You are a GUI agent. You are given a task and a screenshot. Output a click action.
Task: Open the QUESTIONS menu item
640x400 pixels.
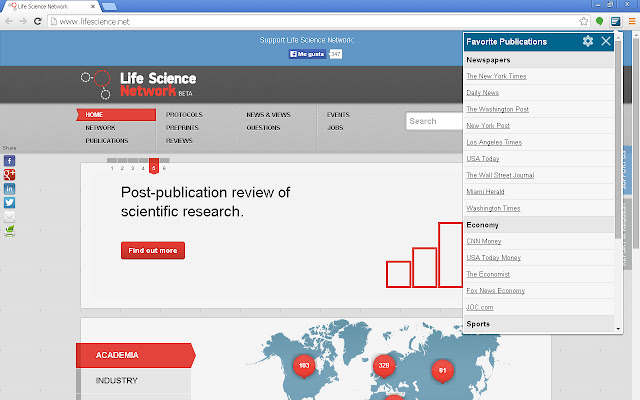tap(263, 128)
